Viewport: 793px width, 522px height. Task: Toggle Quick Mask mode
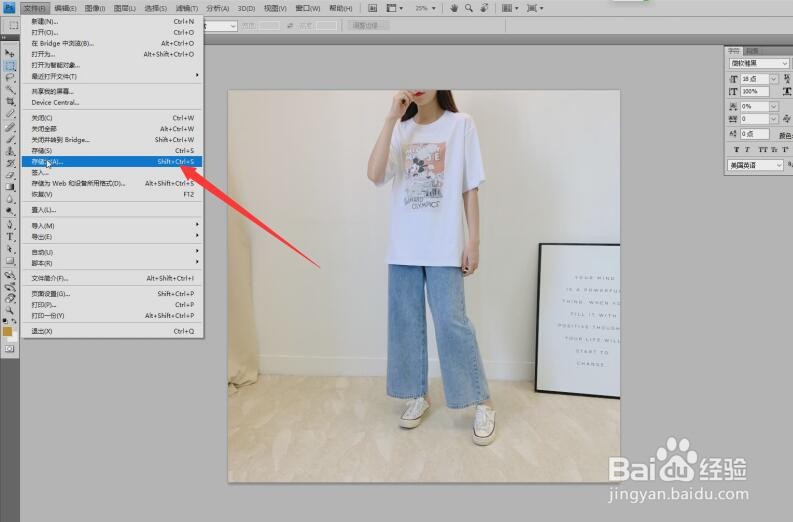(10, 349)
